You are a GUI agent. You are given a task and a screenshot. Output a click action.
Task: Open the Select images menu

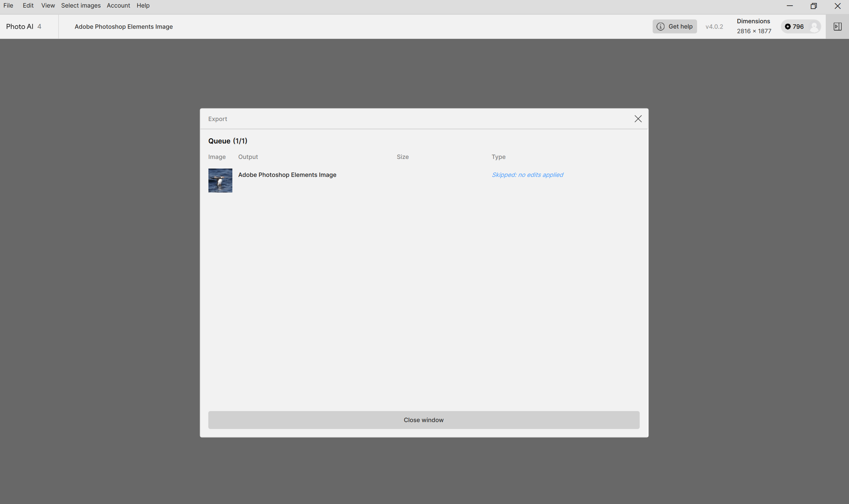pyautogui.click(x=81, y=5)
